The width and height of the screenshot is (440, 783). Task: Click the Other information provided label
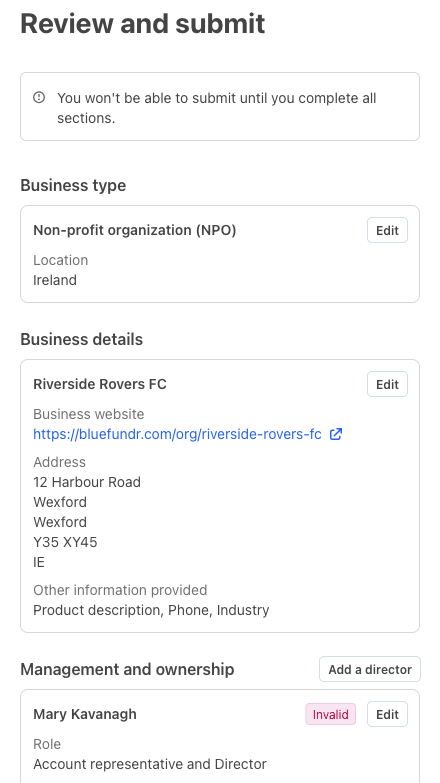coord(120,590)
